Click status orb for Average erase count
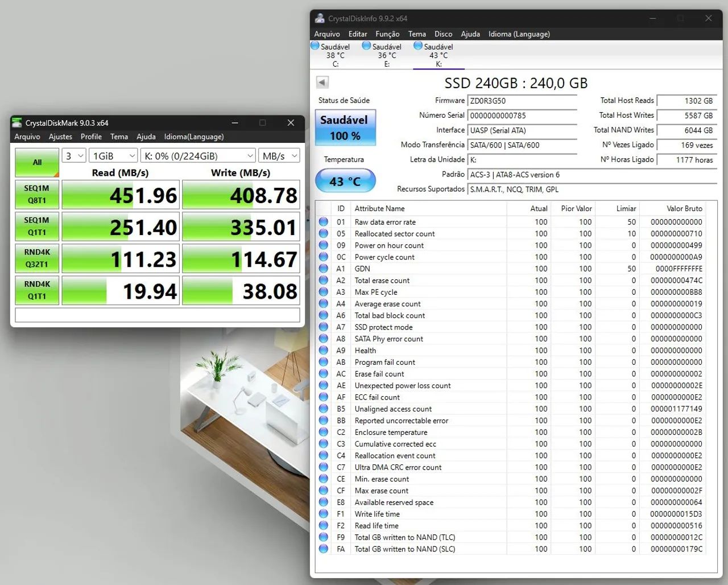Image resolution: width=728 pixels, height=585 pixels. pyautogui.click(x=324, y=303)
